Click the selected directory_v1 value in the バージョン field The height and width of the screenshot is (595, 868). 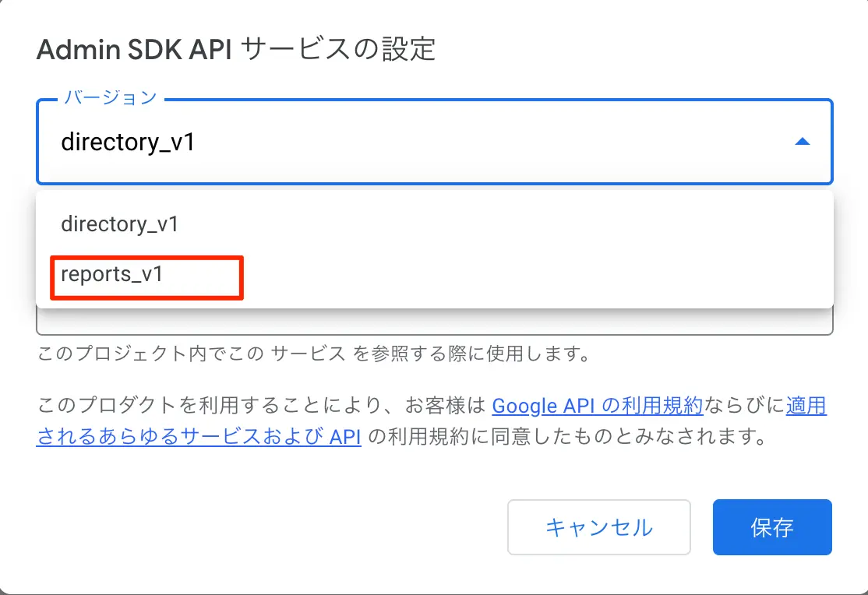tap(128, 143)
